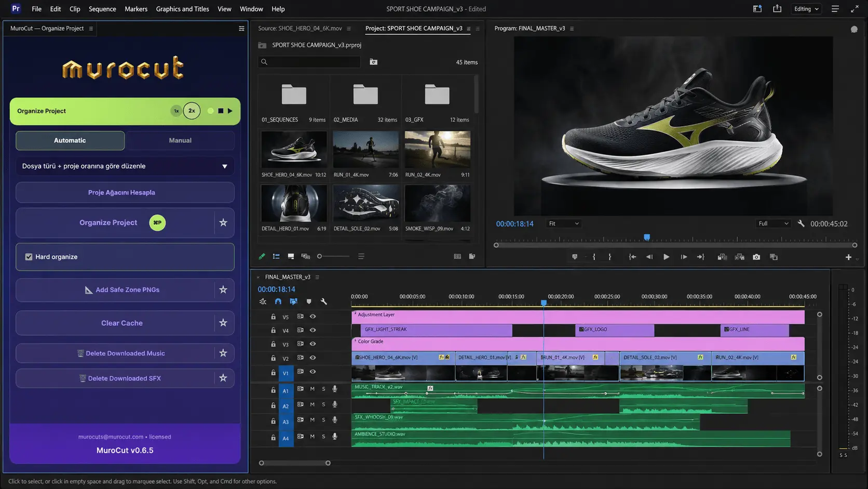The height and width of the screenshot is (489, 868).
Task: Click the MuroCut stop square icon
Action: pos(221,111)
